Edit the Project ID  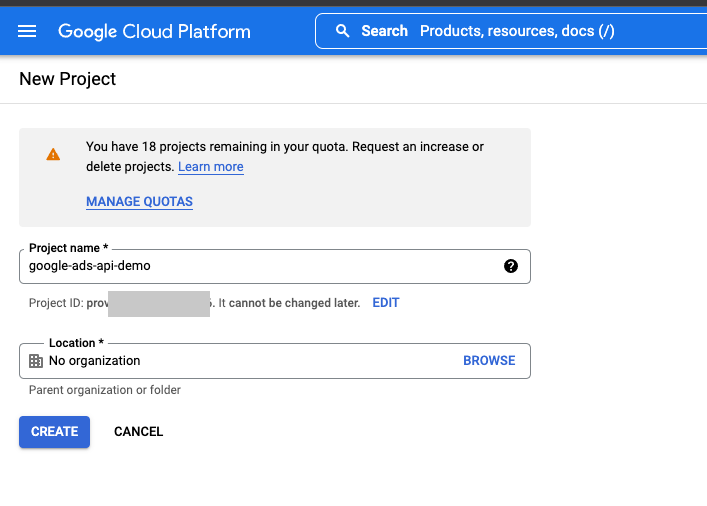pyautogui.click(x=386, y=303)
